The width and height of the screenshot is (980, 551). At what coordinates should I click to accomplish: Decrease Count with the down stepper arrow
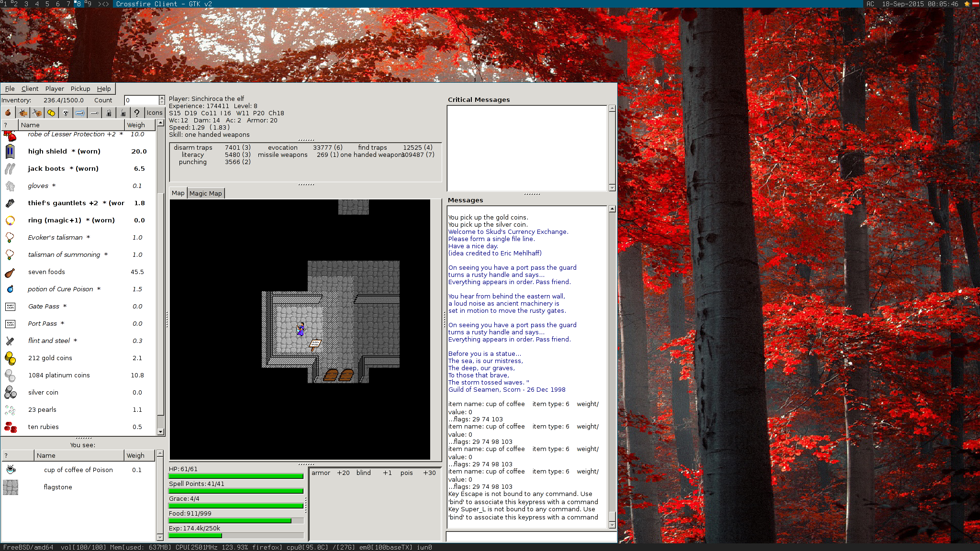[x=162, y=102]
